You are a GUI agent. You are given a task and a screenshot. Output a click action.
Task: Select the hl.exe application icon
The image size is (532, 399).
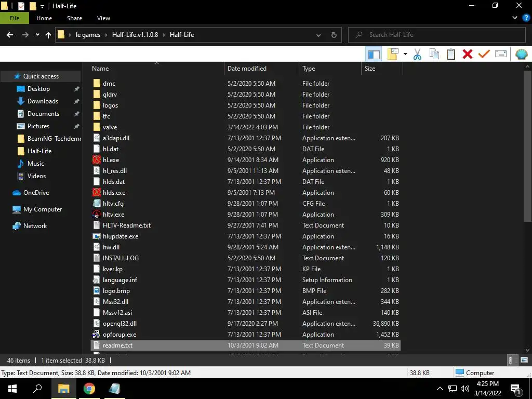(x=97, y=160)
